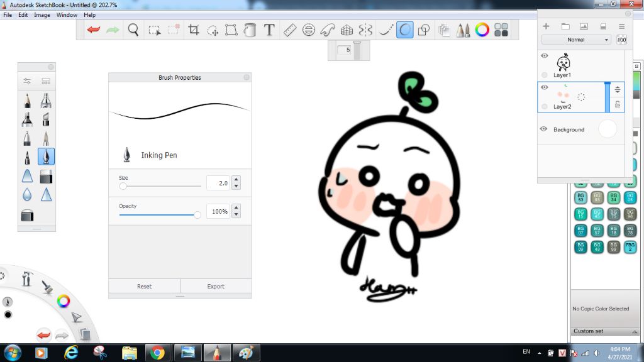Choose the rectangle Select tool
The width and height of the screenshot is (644, 362).
coord(155,30)
